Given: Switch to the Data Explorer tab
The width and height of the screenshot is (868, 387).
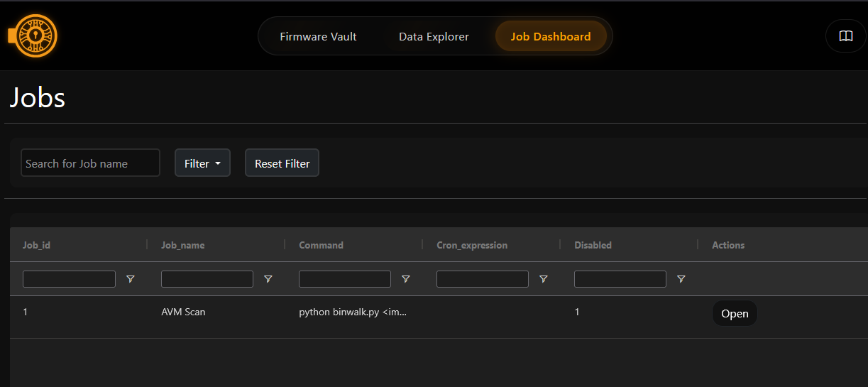Looking at the screenshot, I should pos(434,36).
